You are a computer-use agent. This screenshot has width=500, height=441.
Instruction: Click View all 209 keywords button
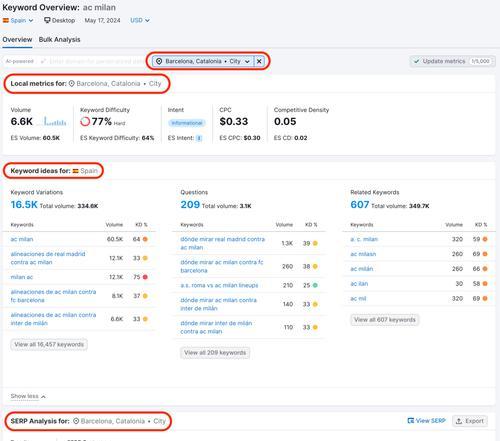[x=215, y=353]
